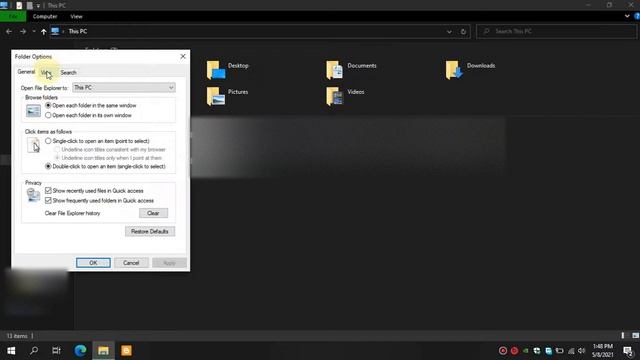Open the network tray icon

click(x=571, y=351)
